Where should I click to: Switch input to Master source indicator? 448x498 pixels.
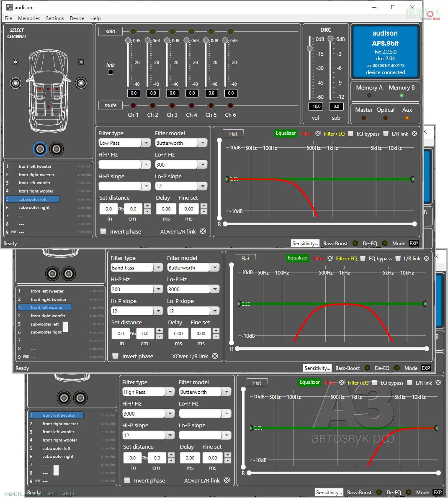(x=364, y=118)
